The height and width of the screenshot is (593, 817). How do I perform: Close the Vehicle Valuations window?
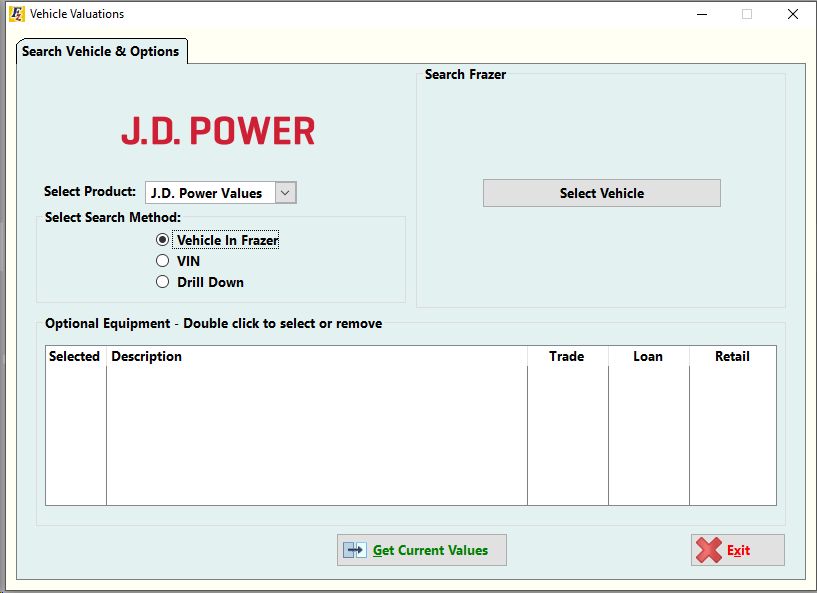793,14
